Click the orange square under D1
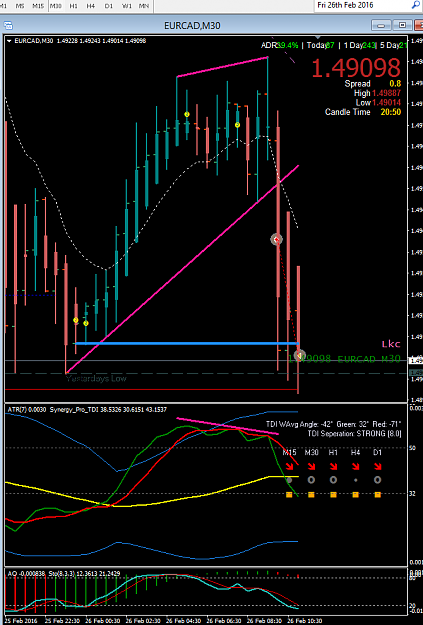 [x=377, y=495]
